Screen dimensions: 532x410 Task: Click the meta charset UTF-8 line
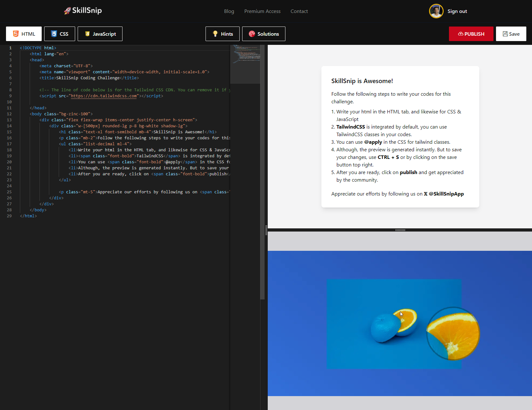(66, 66)
